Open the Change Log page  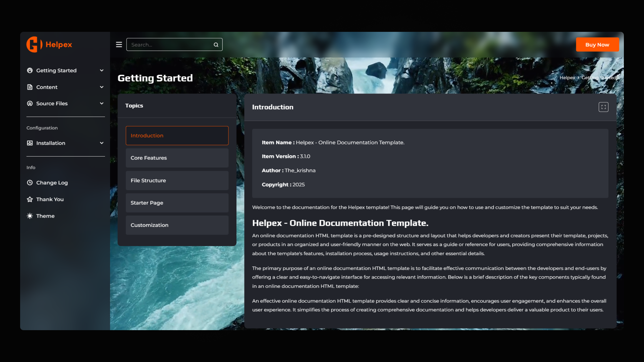(x=52, y=183)
